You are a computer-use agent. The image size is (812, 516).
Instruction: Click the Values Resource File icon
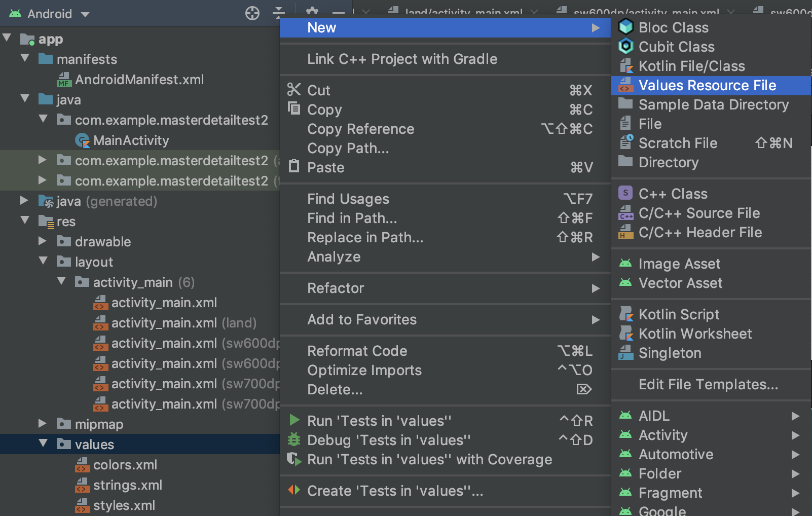click(626, 85)
